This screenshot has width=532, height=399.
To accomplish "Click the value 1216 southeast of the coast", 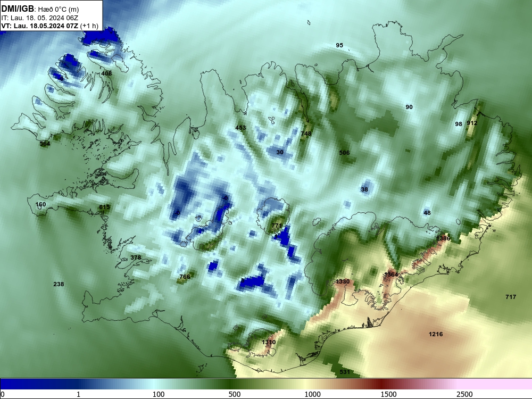I will [436, 334].
